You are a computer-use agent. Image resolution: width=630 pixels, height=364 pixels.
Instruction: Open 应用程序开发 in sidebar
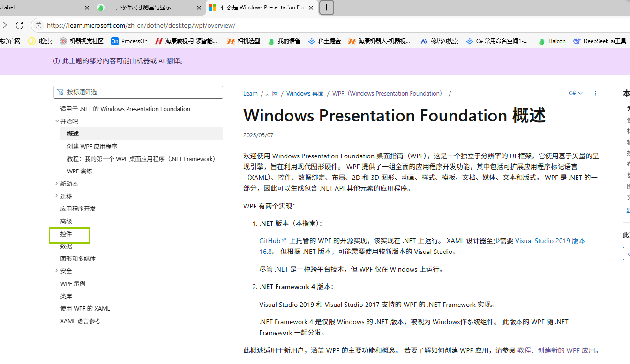point(78,208)
